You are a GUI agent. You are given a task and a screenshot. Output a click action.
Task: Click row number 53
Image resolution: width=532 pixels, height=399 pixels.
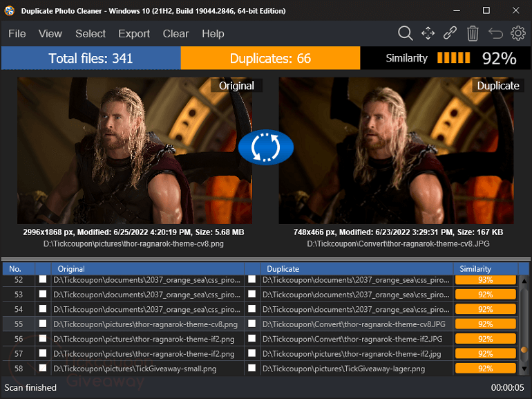click(x=19, y=295)
